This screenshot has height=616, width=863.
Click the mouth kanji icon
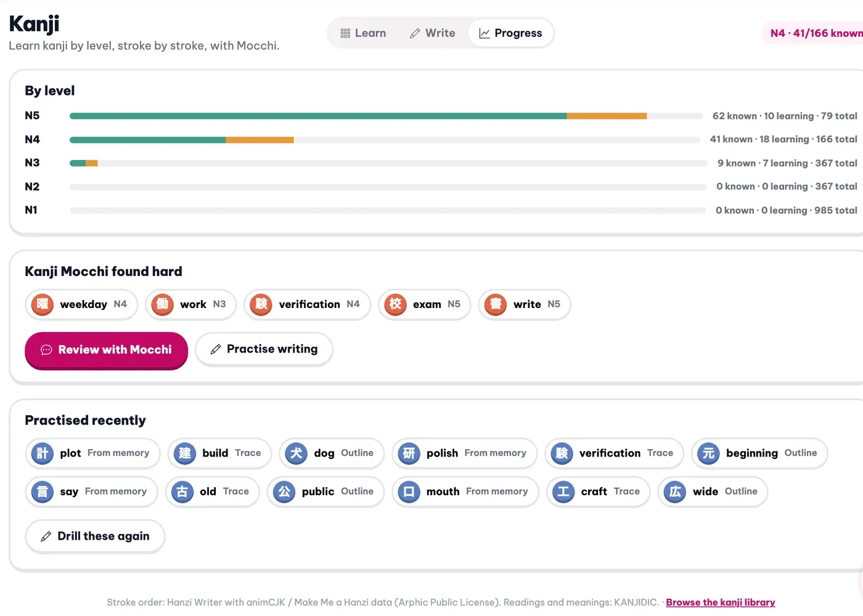pyautogui.click(x=409, y=492)
